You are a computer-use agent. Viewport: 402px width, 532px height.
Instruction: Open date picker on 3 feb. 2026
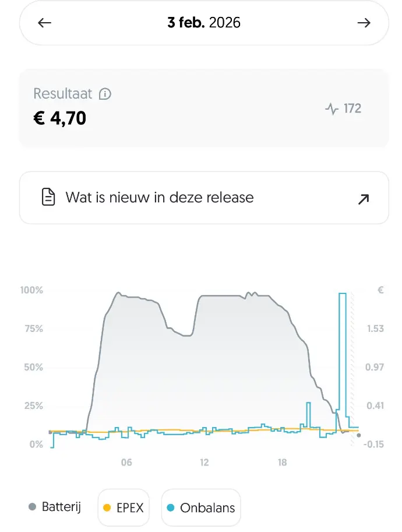point(204,23)
